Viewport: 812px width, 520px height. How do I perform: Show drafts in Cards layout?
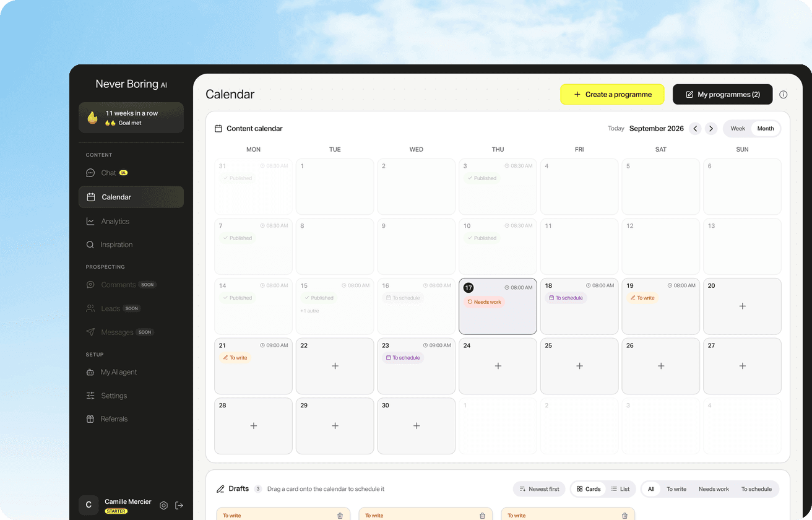pyautogui.click(x=589, y=489)
